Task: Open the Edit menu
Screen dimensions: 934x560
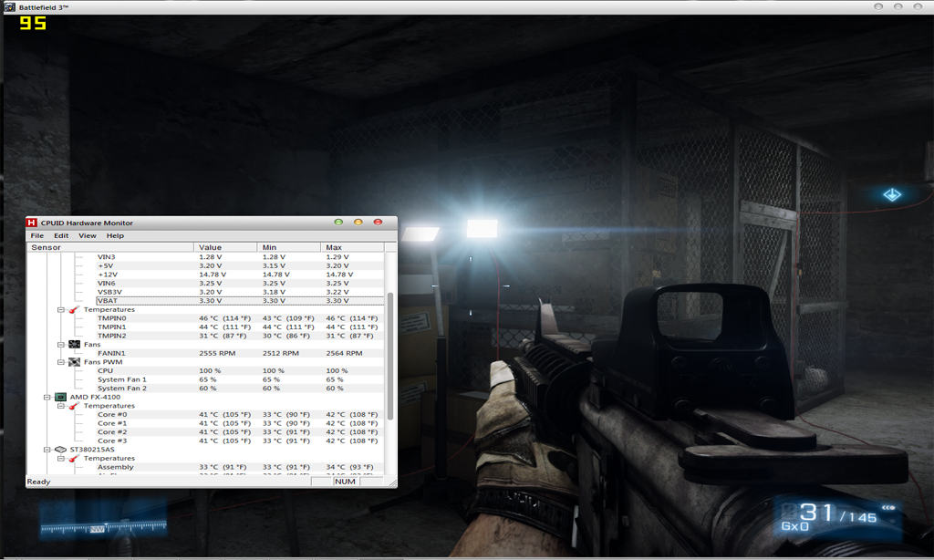Action: point(61,235)
